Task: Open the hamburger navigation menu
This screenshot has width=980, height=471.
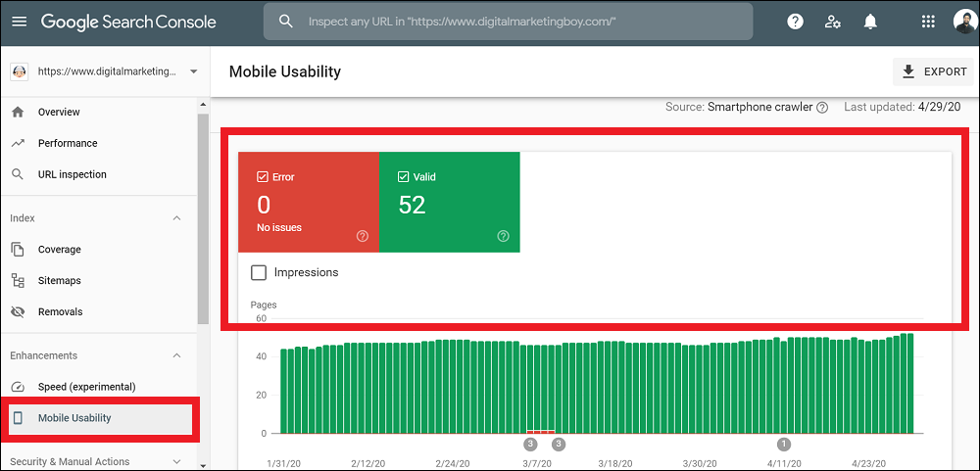Action: (20, 22)
